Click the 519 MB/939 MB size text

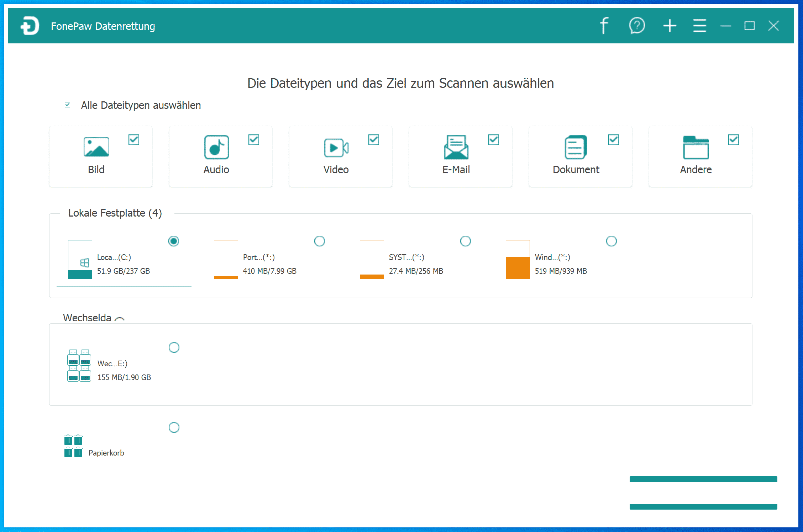(561, 271)
